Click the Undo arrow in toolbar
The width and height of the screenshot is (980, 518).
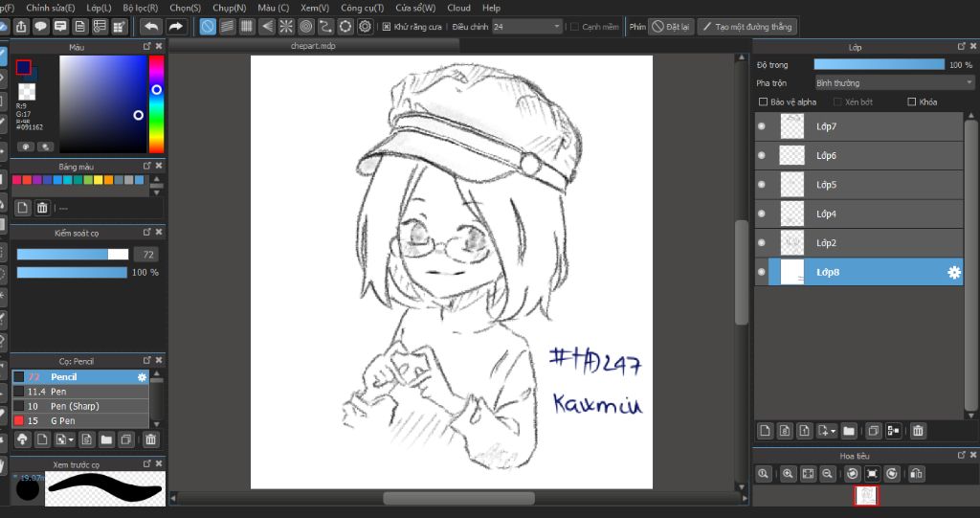click(150, 26)
